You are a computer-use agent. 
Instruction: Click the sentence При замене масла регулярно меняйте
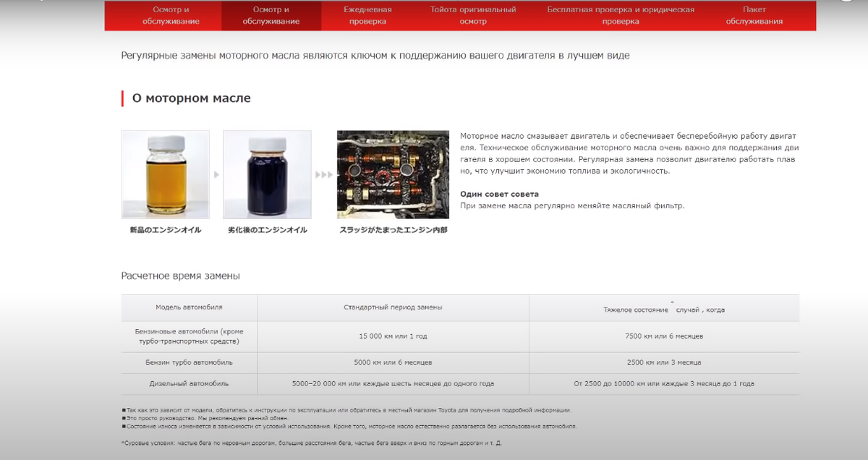[572, 205]
